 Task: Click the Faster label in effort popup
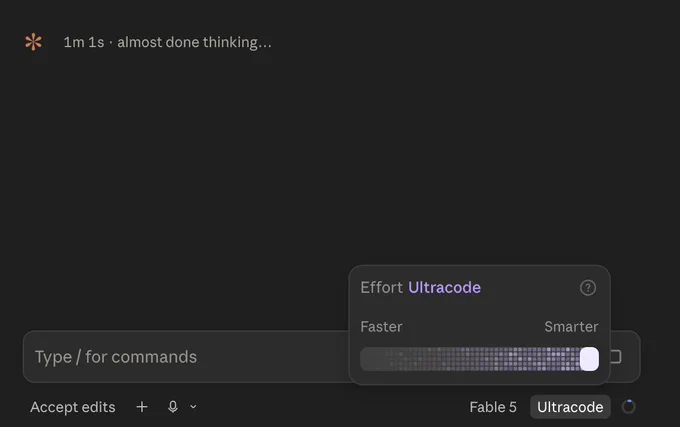381,326
